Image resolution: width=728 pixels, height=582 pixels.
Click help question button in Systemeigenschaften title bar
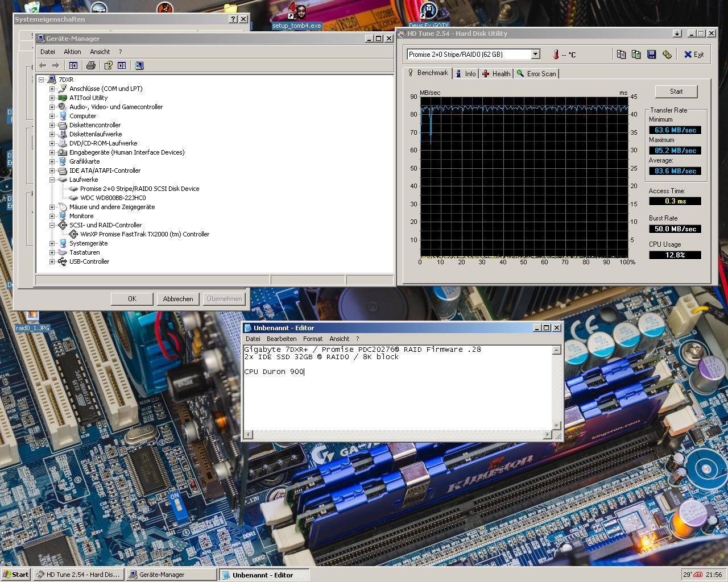point(233,19)
